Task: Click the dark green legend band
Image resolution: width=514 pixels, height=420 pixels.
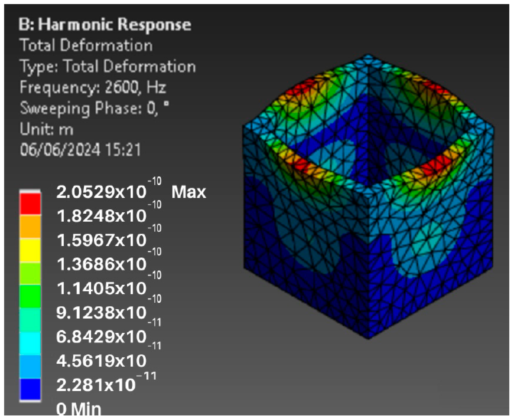Action: pyautogui.click(x=30, y=296)
